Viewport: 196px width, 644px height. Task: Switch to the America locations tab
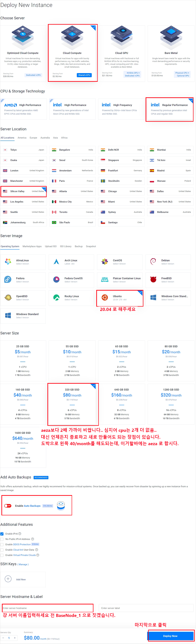22,138
